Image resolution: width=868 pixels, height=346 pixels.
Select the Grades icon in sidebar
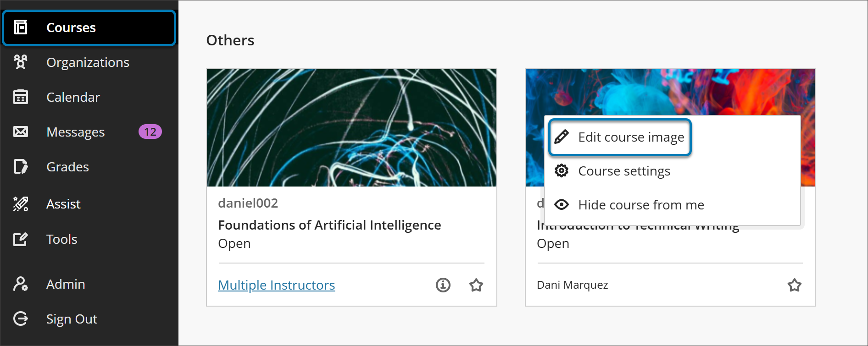pyautogui.click(x=21, y=167)
